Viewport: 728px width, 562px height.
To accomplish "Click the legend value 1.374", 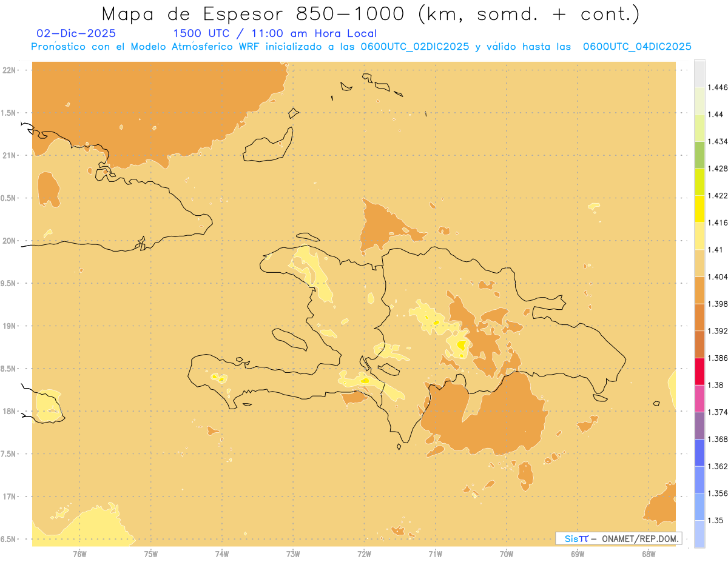I will click(x=719, y=412).
